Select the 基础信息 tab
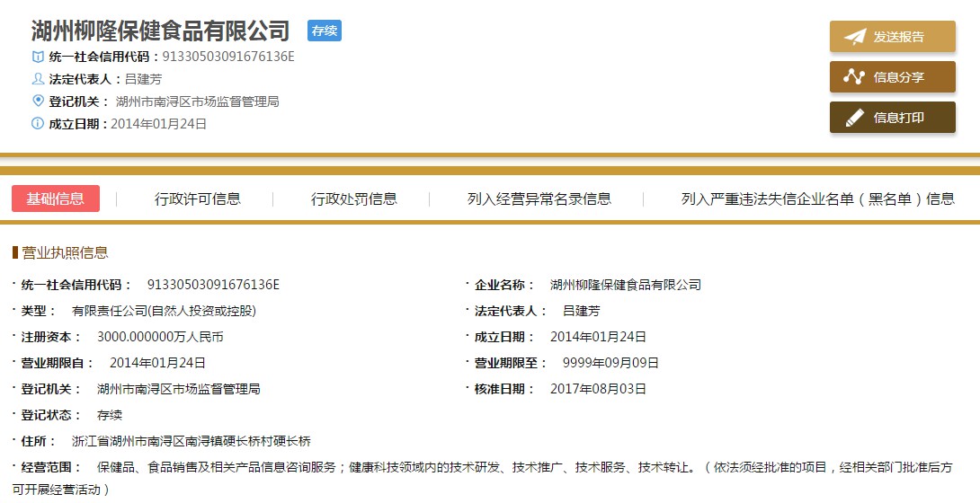The height and width of the screenshot is (503, 980). 56,199
